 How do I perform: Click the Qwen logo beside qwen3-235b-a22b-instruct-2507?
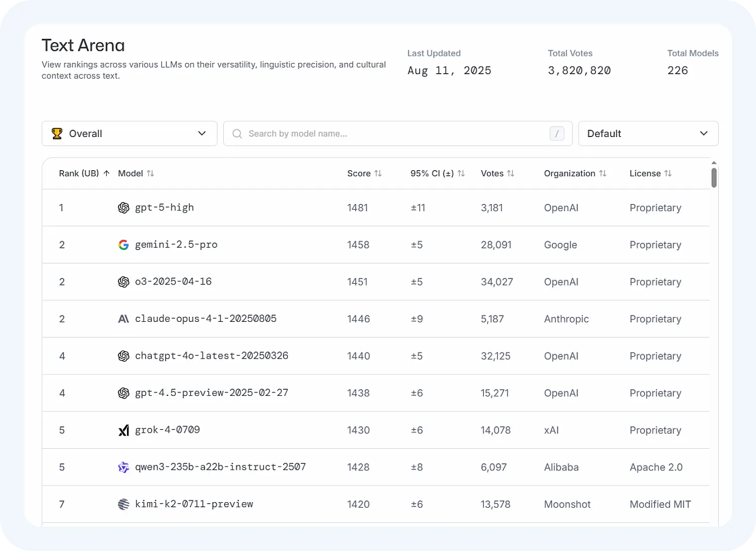tap(123, 467)
